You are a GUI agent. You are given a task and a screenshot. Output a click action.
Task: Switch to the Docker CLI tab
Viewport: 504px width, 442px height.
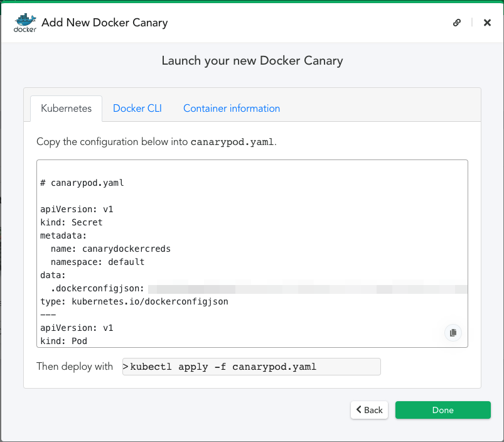pyautogui.click(x=137, y=108)
